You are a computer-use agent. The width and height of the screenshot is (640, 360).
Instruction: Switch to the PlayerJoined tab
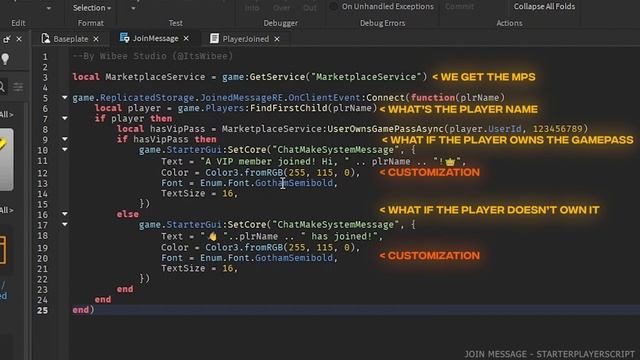245,39
